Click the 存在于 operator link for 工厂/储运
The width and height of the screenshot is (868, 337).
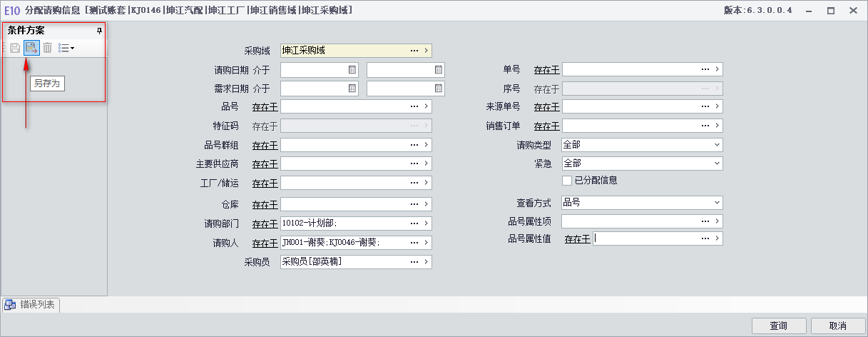click(265, 183)
